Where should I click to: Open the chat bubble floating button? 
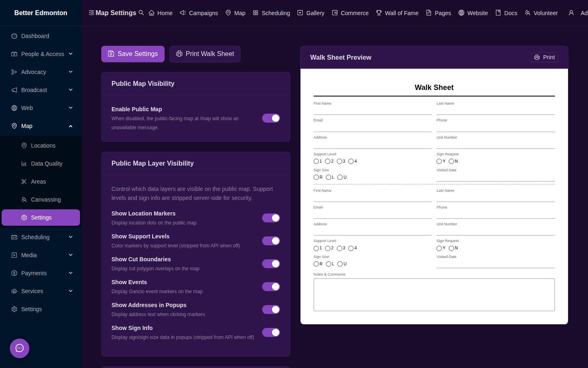pos(20,348)
